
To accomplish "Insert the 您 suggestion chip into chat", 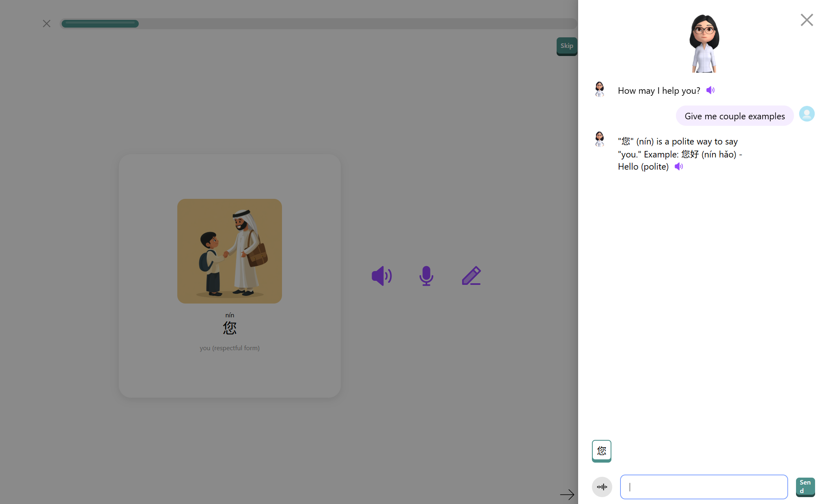I will point(602,451).
